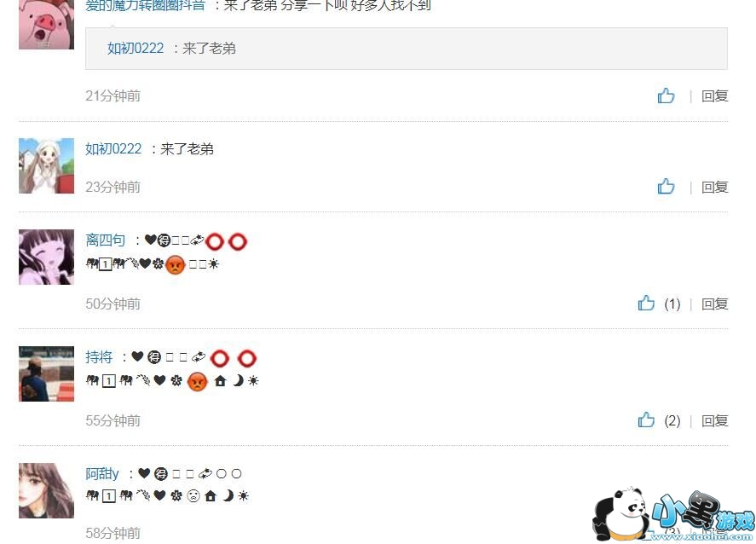756x544 pixels.
Task: Open 离四句's user profile link
Action: tap(105, 240)
